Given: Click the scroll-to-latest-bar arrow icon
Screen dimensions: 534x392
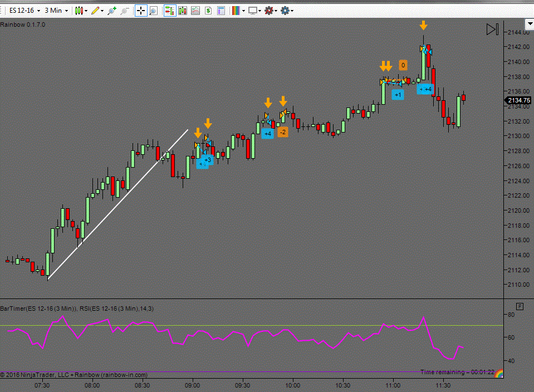Looking at the screenshot, I should [492, 30].
